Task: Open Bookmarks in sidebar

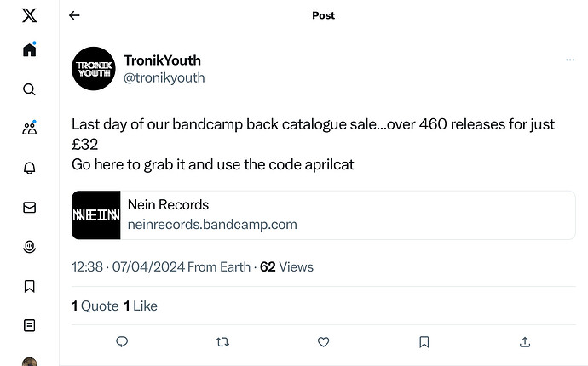Action: coord(29,286)
